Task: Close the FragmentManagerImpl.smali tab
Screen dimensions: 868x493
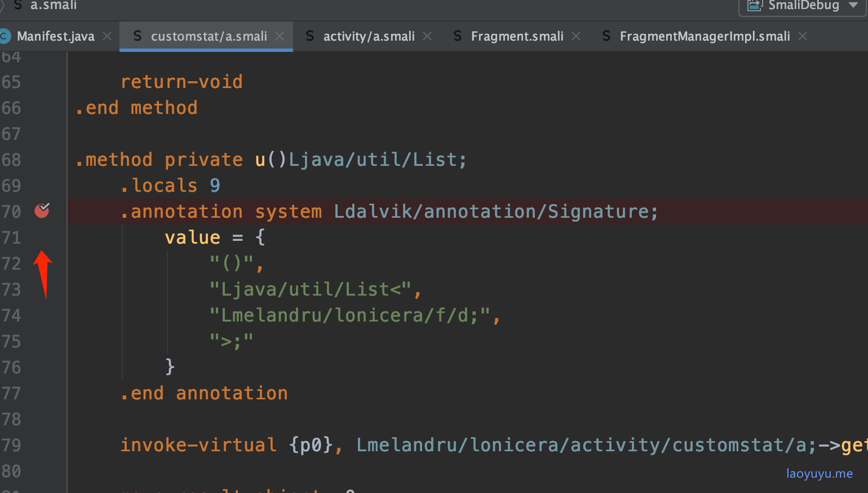Action: coord(803,36)
